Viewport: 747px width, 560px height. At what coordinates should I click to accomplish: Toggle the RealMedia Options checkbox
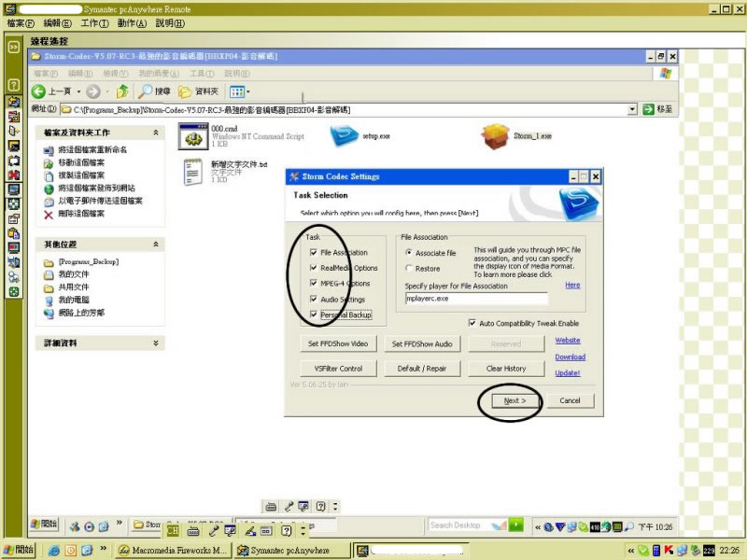[x=314, y=268]
